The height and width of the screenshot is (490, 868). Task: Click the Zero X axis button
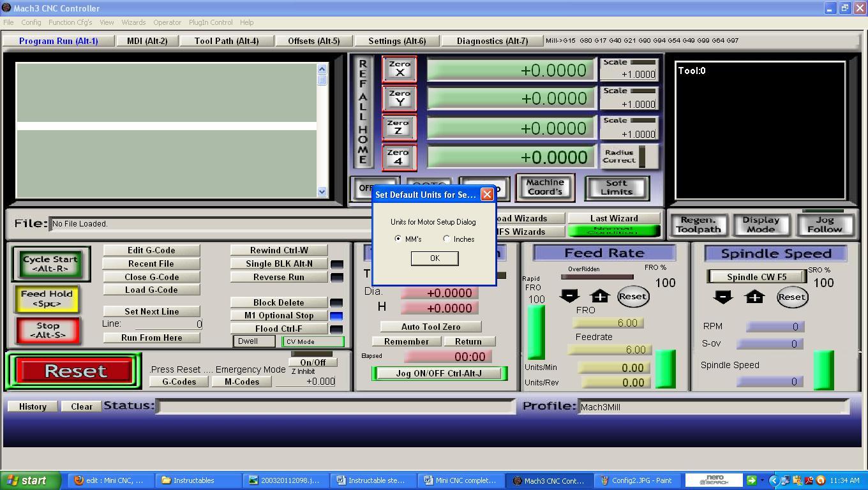400,69
